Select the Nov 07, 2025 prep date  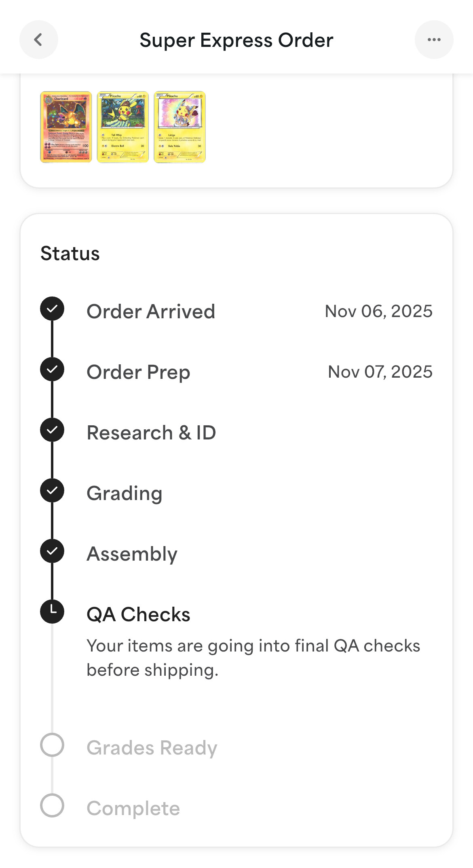[380, 372]
